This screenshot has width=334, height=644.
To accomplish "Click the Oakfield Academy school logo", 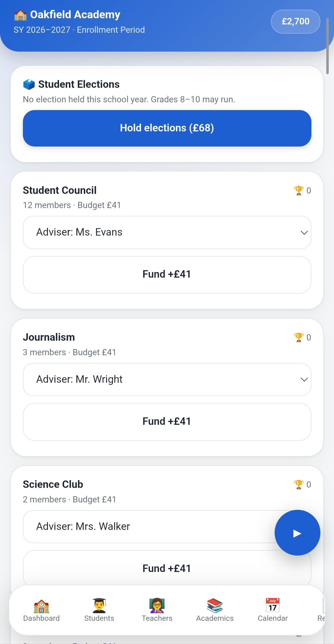I will [20, 15].
